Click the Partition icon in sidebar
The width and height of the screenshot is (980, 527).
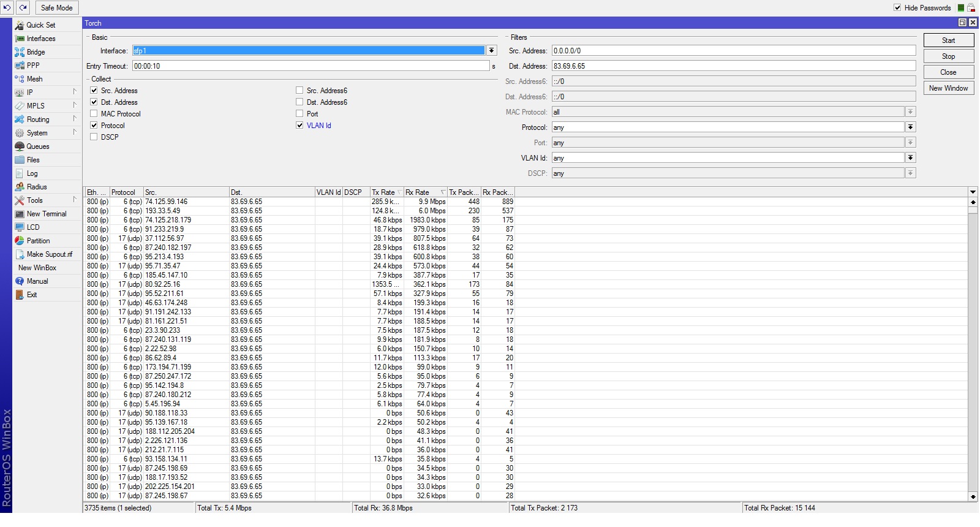[20, 241]
